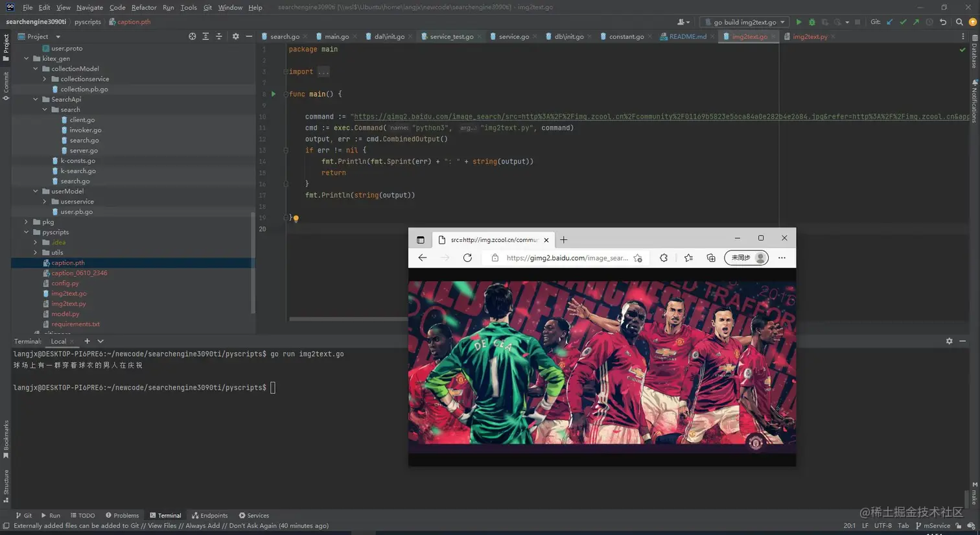
Task: Expand the collectionservice folder
Action: pos(45,79)
